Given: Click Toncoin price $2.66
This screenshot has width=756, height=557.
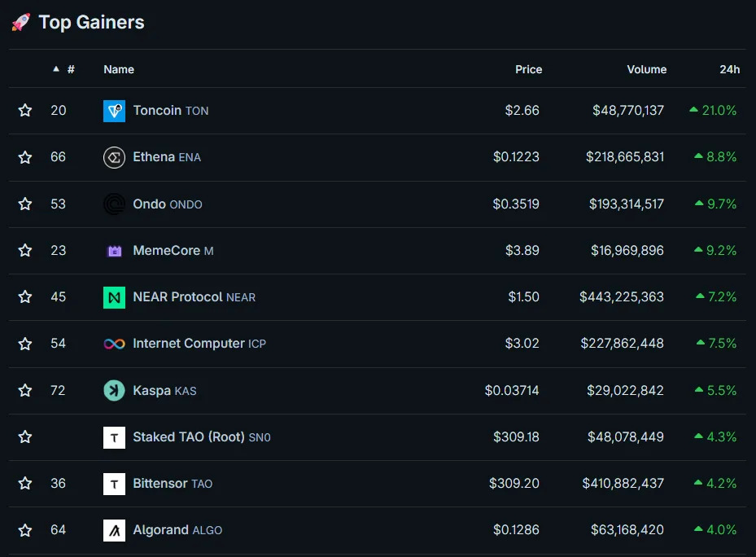Looking at the screenshot, I should [522, 111].
